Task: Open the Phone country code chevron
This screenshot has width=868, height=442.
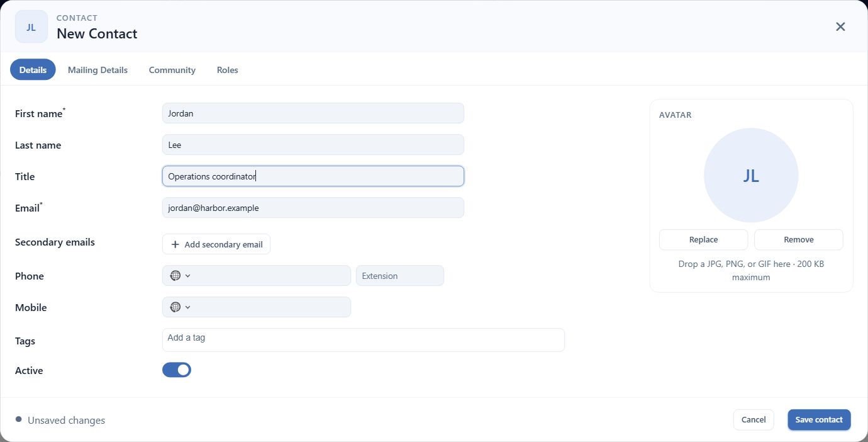Action: (x=188, y=276)
